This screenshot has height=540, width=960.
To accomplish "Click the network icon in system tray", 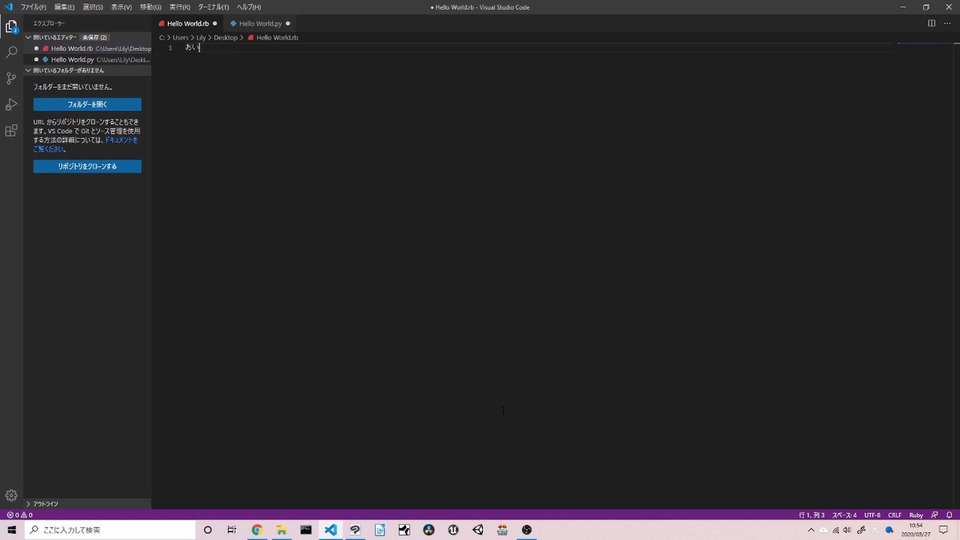I will click(x=835, y=530).
